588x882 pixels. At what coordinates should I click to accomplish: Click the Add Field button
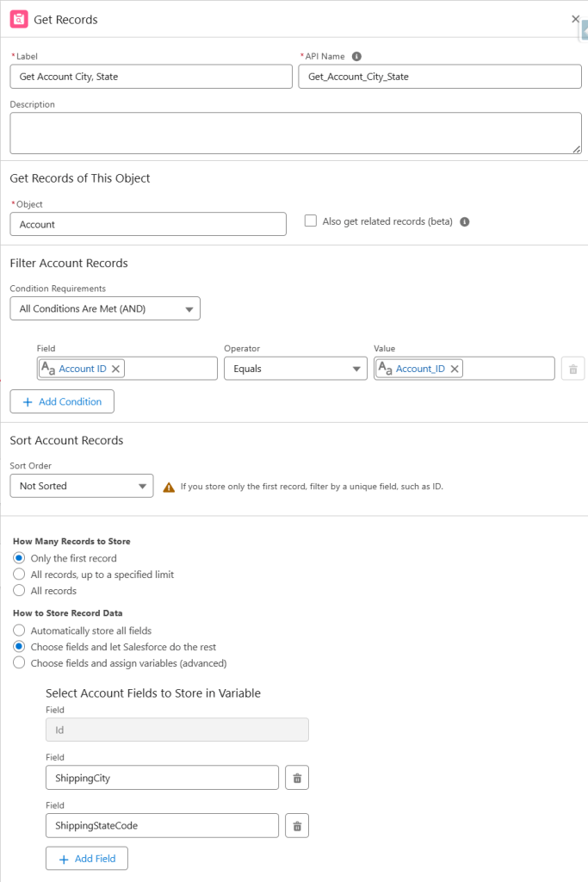tap(87, 859)
